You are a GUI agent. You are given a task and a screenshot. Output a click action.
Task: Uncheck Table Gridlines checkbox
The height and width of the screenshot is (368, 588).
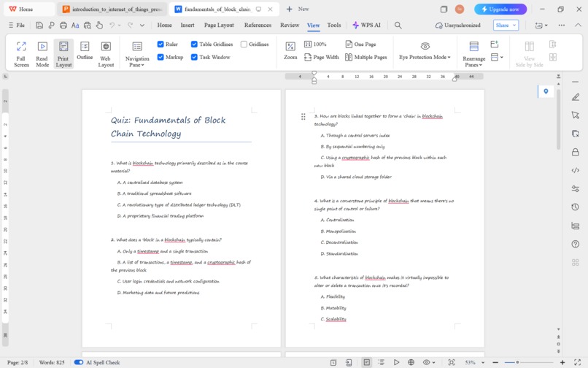coord(194,45)
